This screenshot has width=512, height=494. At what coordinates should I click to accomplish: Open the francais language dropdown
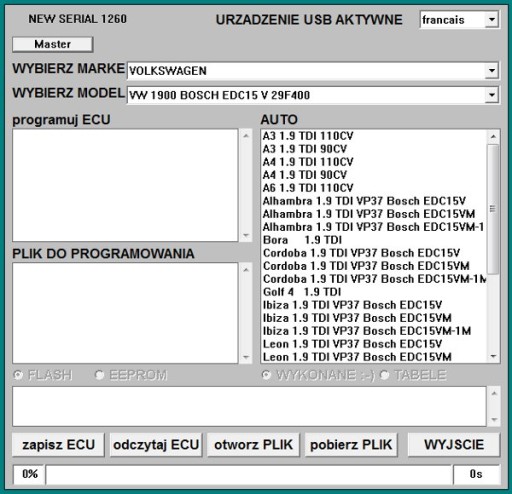(x=492, y=20)
